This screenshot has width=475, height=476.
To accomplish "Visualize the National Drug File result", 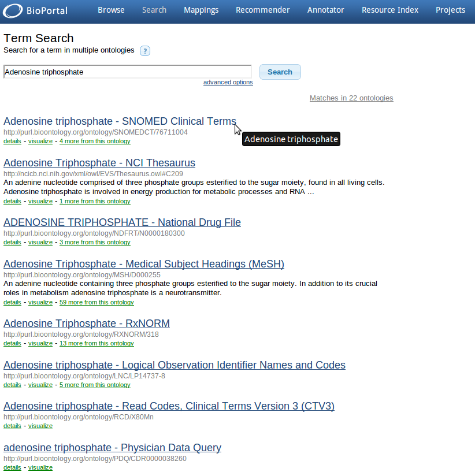I will (40, 242).
